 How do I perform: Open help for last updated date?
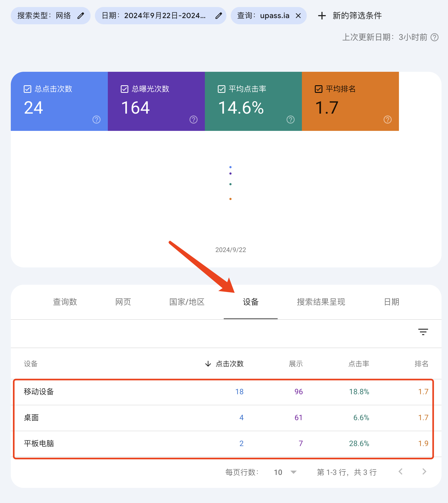coord(435,37)
